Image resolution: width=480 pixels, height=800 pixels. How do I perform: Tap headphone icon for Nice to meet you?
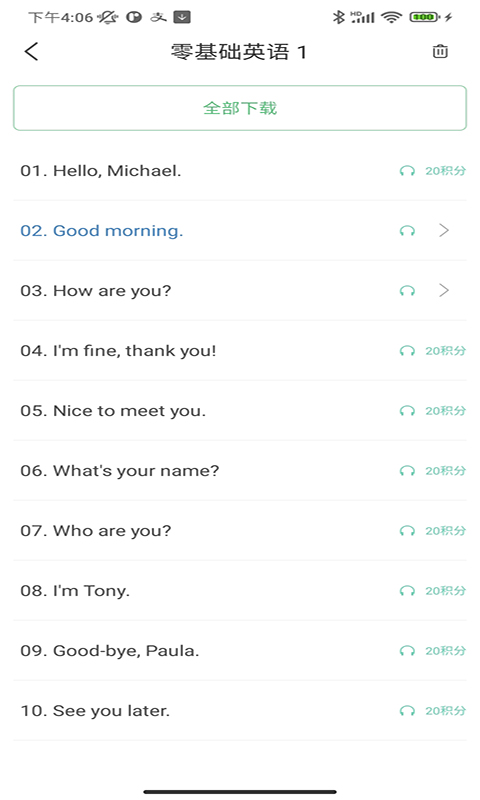click(x=407, y=411)
